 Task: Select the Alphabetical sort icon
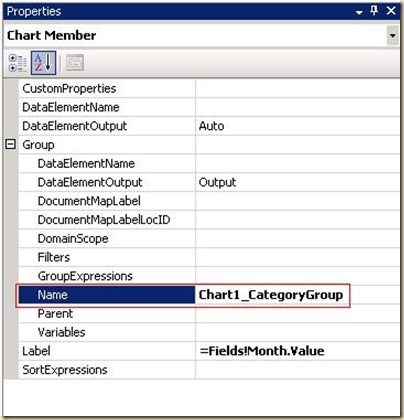pyautogui.click(x=43, y=63)
